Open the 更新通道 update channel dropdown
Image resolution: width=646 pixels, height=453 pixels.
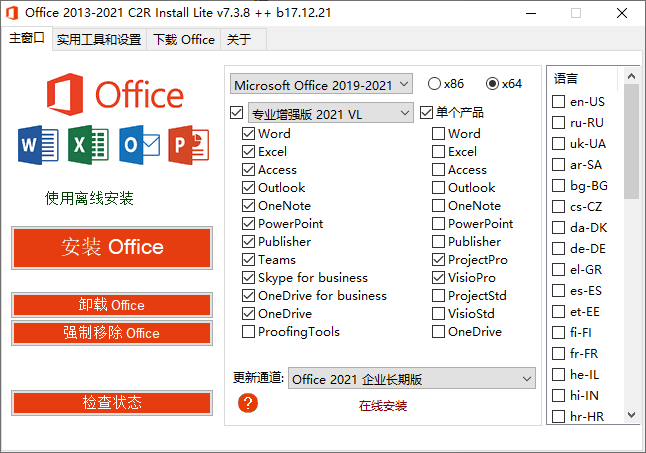(x=412, y=379)
